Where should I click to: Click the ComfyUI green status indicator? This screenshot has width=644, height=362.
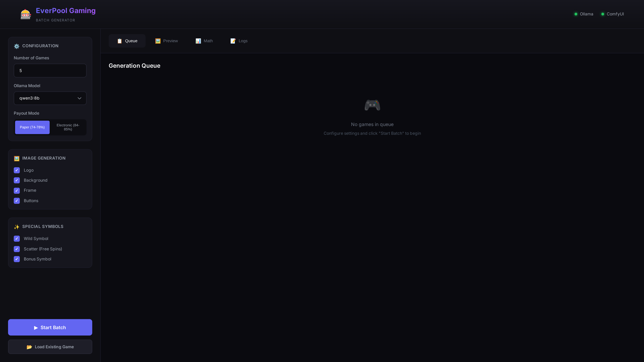coord(603,14)
